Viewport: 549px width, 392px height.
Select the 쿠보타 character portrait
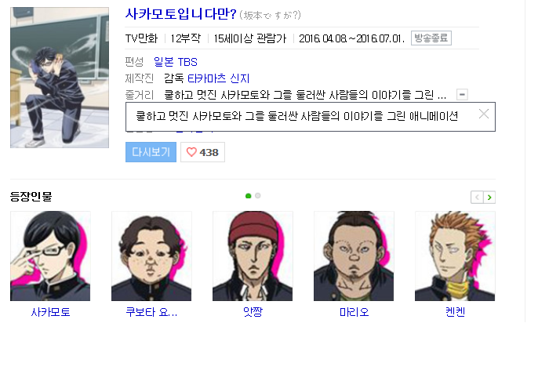coord(151,256)
